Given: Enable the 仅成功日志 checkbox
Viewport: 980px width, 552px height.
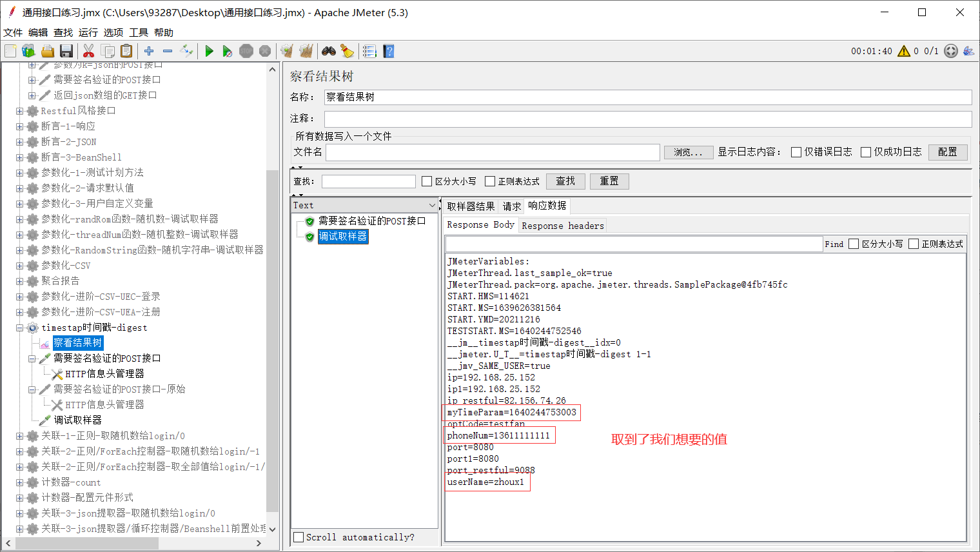Looking at the screenshot, I should 866,152.
